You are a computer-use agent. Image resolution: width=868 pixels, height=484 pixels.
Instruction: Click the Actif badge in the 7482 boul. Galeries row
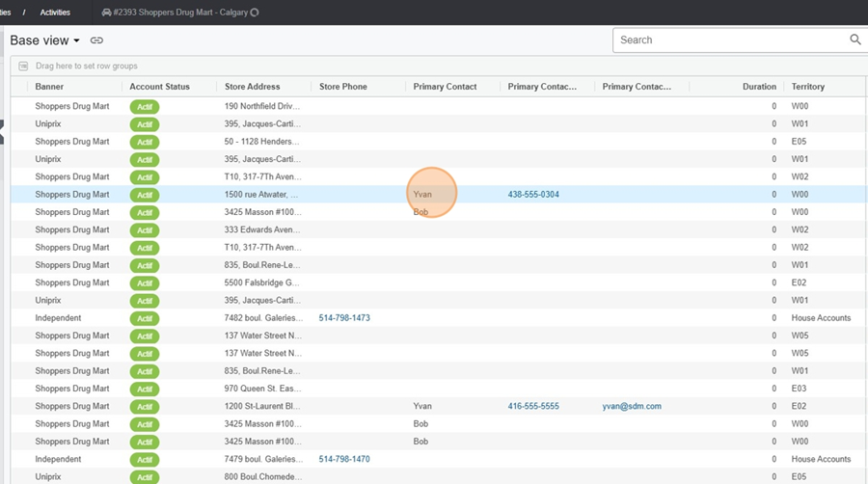(x=145, y=318)
